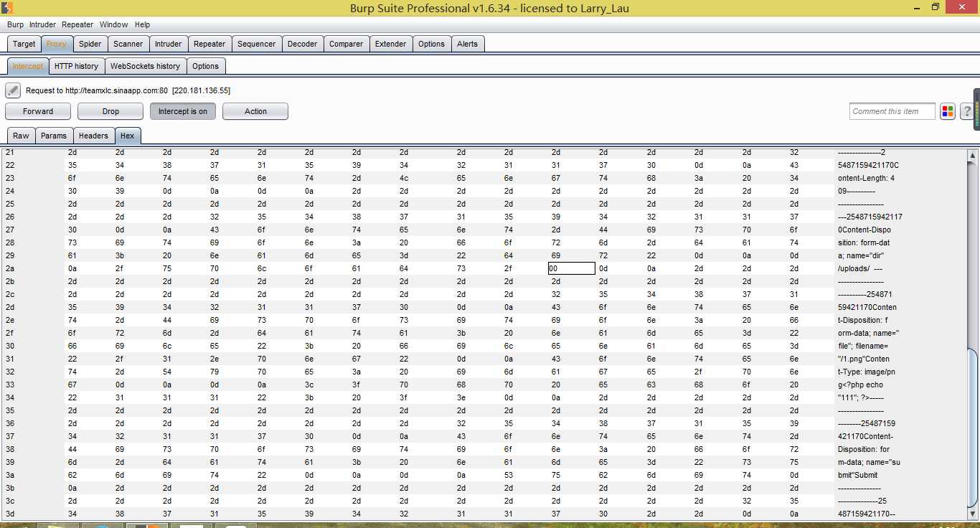
Task: Switch to the Hex view tab
Action: coord(127,136)
